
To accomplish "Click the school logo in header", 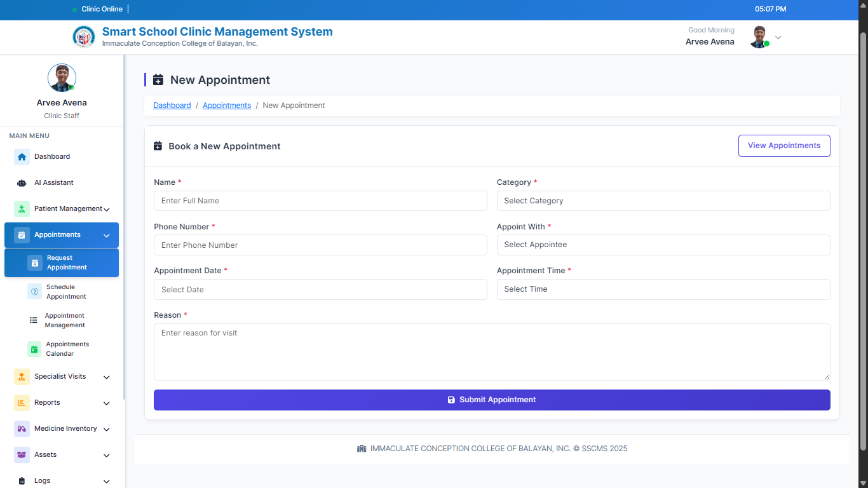I will click(84, 37).
